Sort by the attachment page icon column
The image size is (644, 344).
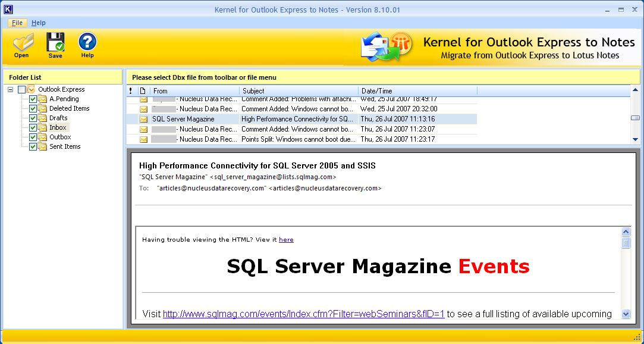click(143, 91)
